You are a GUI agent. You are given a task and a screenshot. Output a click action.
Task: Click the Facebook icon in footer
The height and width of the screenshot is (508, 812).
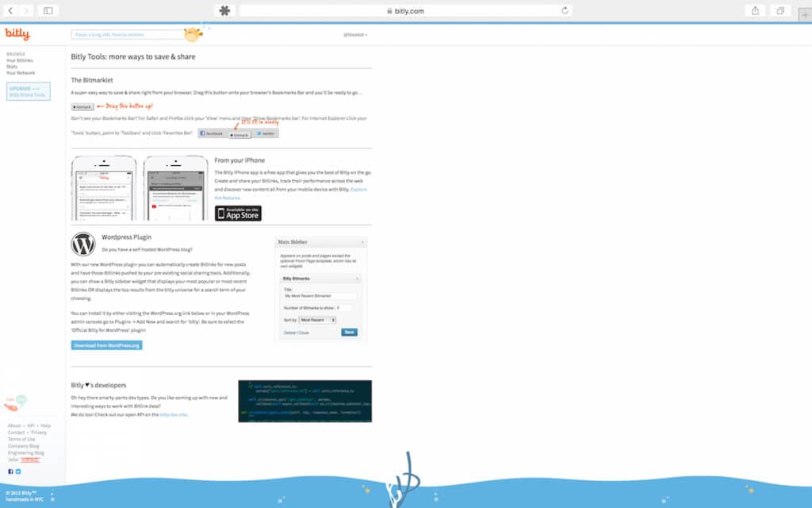(x=10, y=471)
